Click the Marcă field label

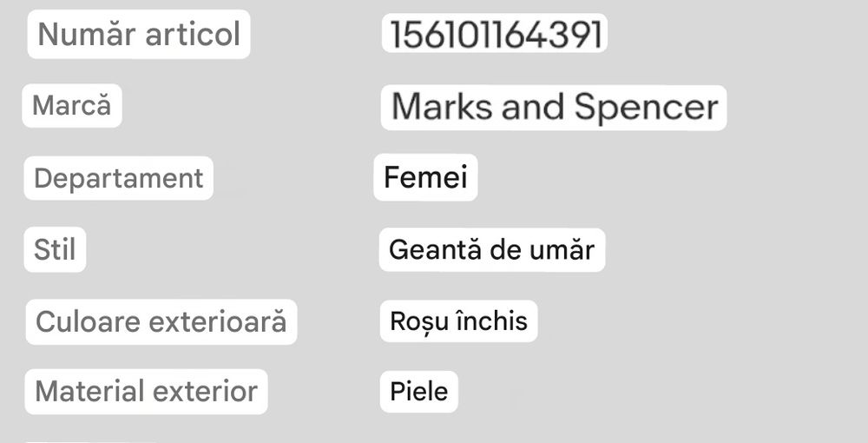point(71,105)
